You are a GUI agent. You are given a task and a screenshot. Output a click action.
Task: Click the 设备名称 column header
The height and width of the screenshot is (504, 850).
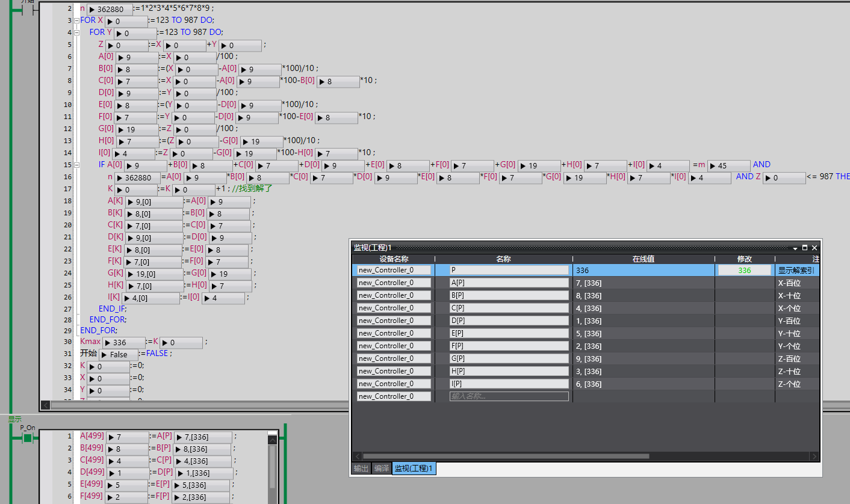[x=394, y=259]
